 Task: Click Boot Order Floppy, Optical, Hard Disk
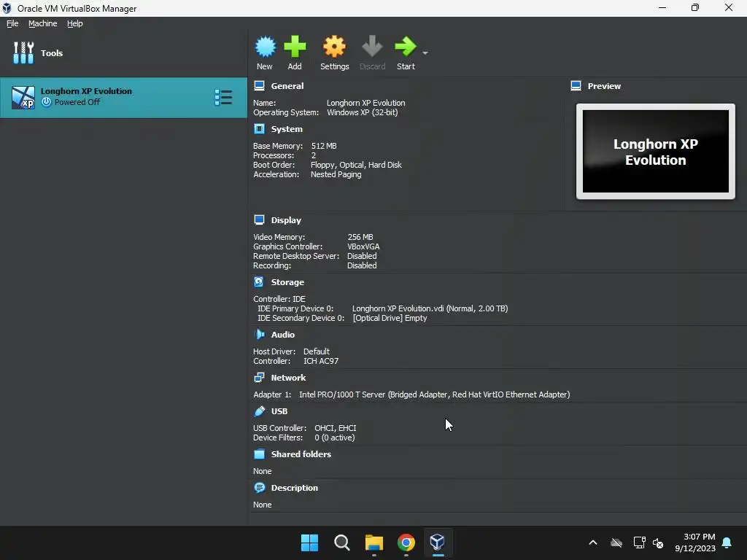(x=356, y=165)
